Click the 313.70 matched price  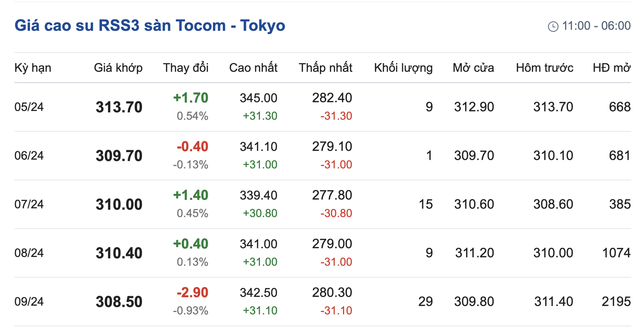(x=119, y=107)
